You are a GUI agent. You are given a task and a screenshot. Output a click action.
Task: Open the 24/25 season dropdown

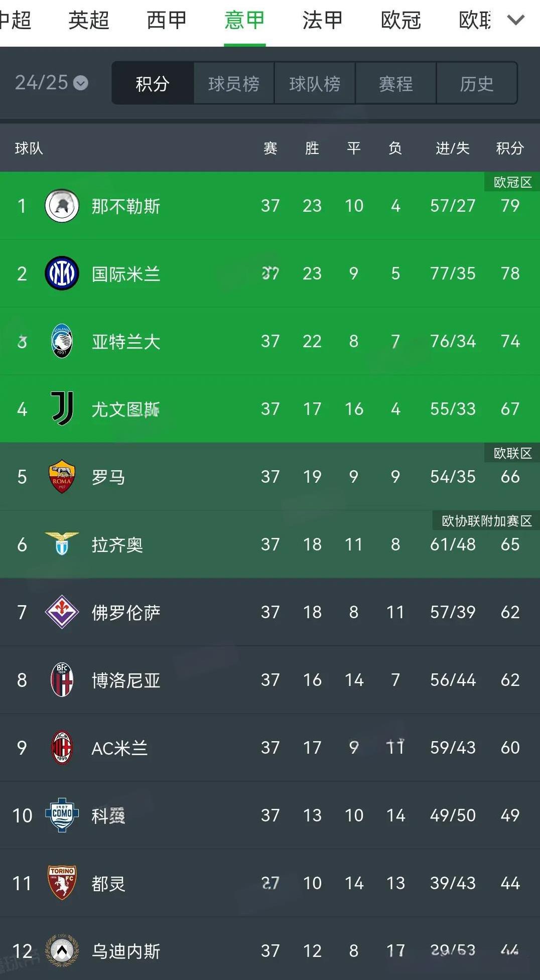point(52,83)
